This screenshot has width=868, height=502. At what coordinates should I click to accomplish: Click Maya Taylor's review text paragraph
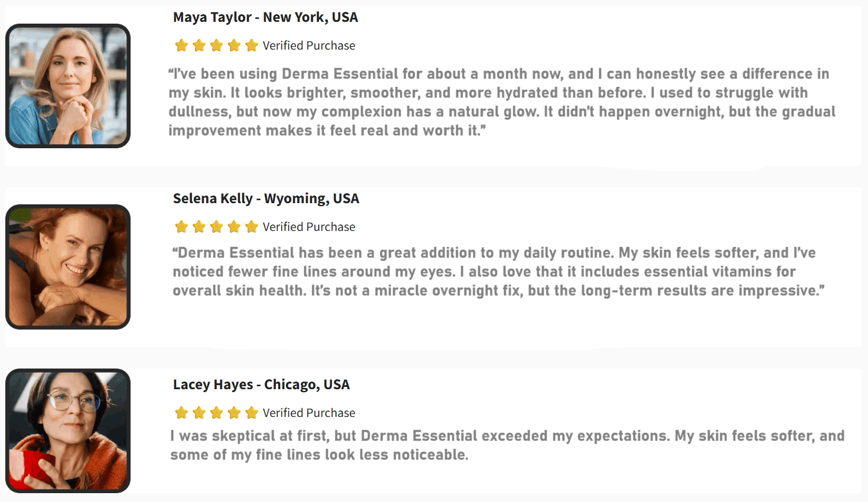[x=501, y=102]
